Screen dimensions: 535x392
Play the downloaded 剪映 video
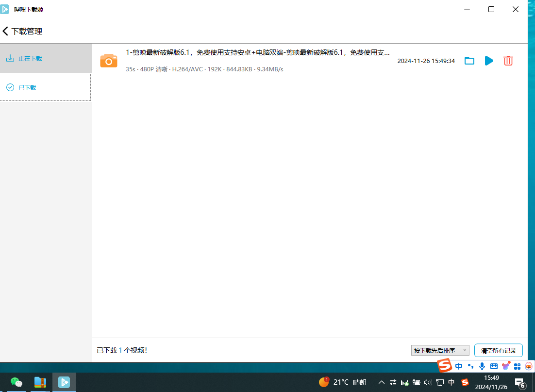click(489, 61)
